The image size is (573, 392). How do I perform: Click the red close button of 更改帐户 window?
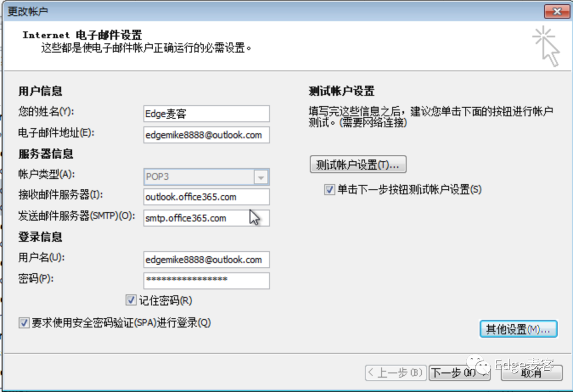coord(557,11)
